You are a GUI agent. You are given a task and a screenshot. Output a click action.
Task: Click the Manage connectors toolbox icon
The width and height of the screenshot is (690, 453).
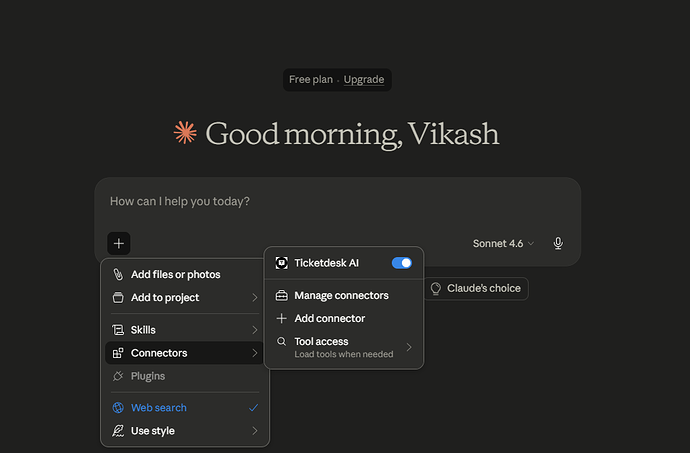[282, 295]
